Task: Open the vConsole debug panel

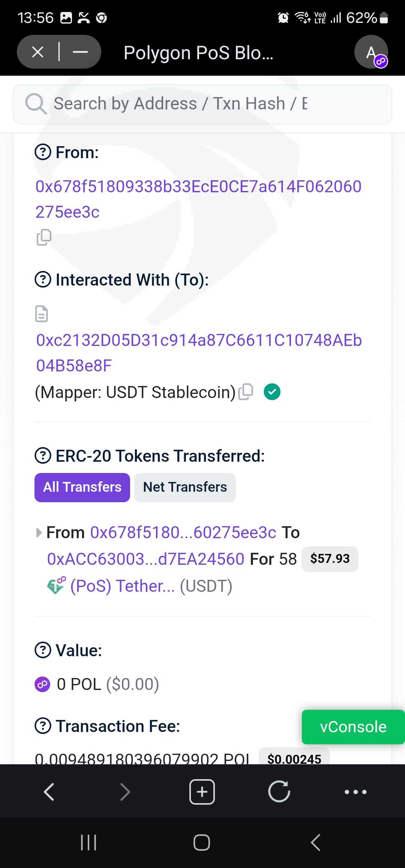Action: click(x=353, y=727)
